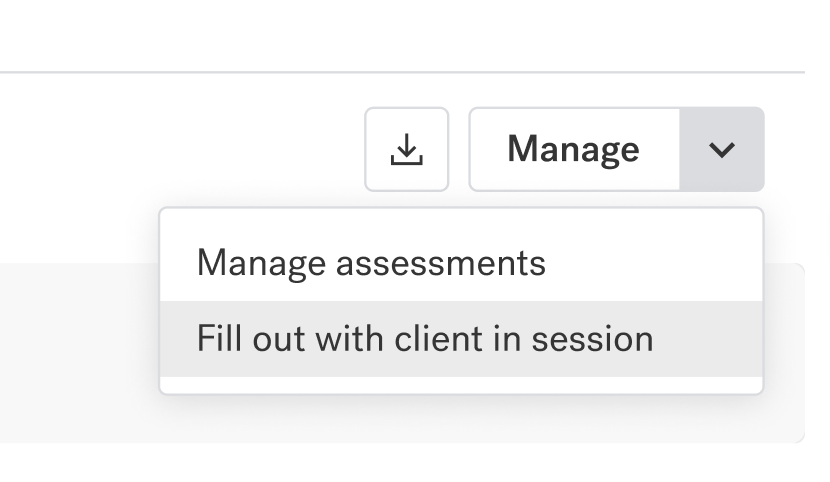Image resolution: width=830 pixels, height=482 pixels.
Task: Click the gray panel area left of the dropdown
Action: [79, 353]
